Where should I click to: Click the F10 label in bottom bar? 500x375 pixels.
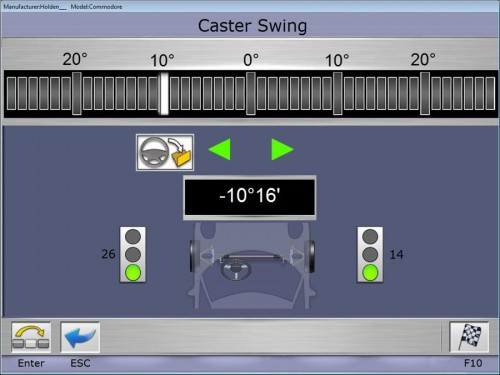click(x=473, y=363)
